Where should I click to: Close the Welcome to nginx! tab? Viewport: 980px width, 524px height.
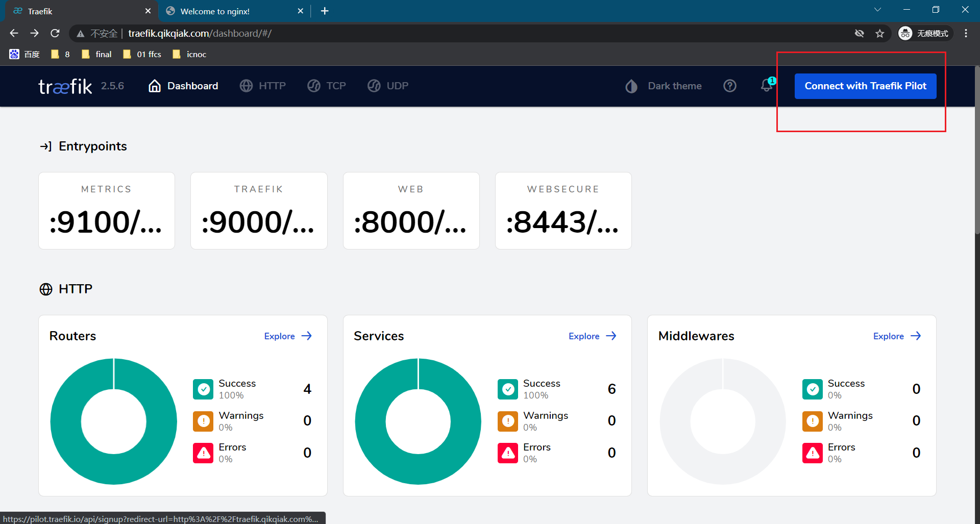click(301, 11)
